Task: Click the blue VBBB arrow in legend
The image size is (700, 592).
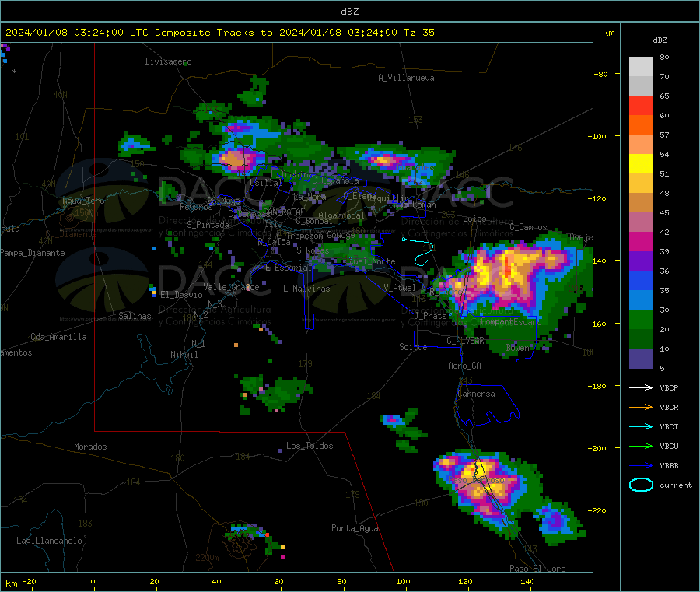Action: pos(641,465)
